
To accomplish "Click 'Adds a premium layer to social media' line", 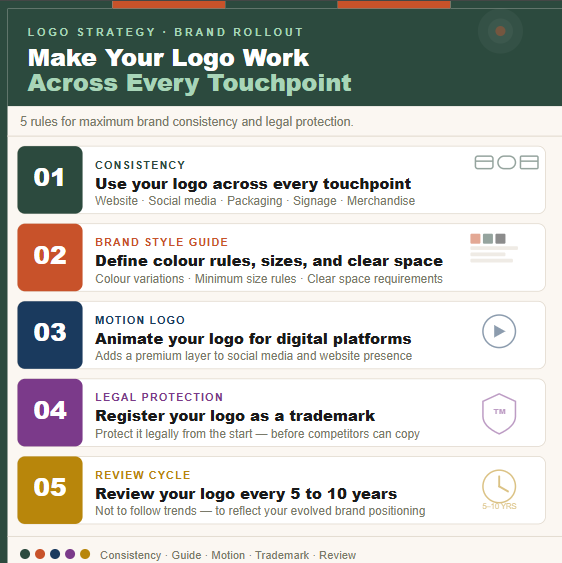I will (x=254, y=356).
